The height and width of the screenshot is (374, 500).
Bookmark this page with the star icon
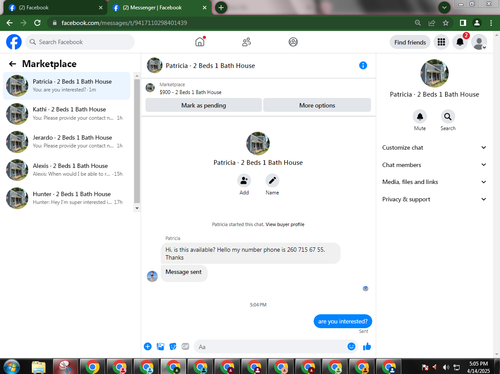click(x=445, y=23)
